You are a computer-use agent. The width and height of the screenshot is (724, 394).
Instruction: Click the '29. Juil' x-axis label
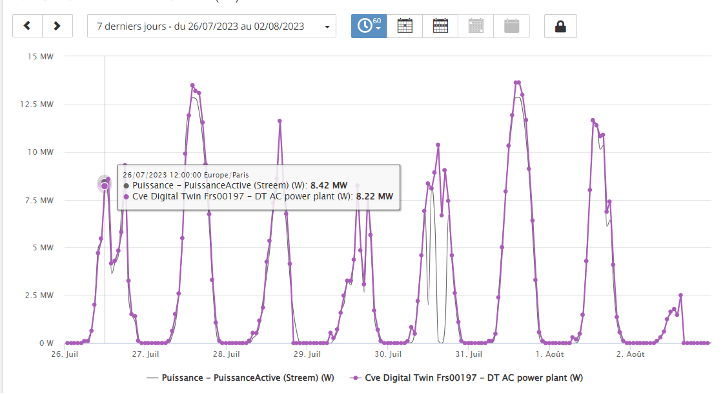pyautogui.click(x=307, y=354)
